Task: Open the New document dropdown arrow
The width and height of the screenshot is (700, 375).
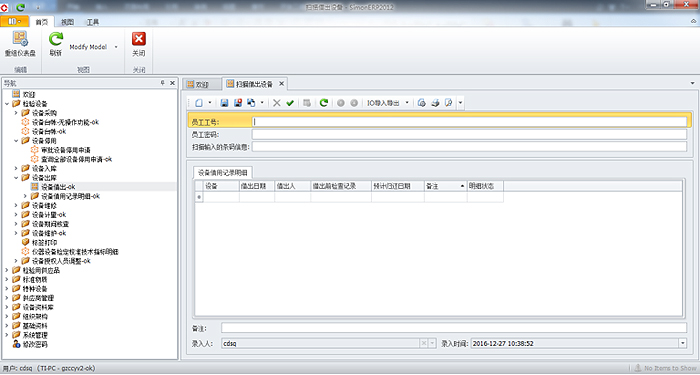Action: click(210, 103)
